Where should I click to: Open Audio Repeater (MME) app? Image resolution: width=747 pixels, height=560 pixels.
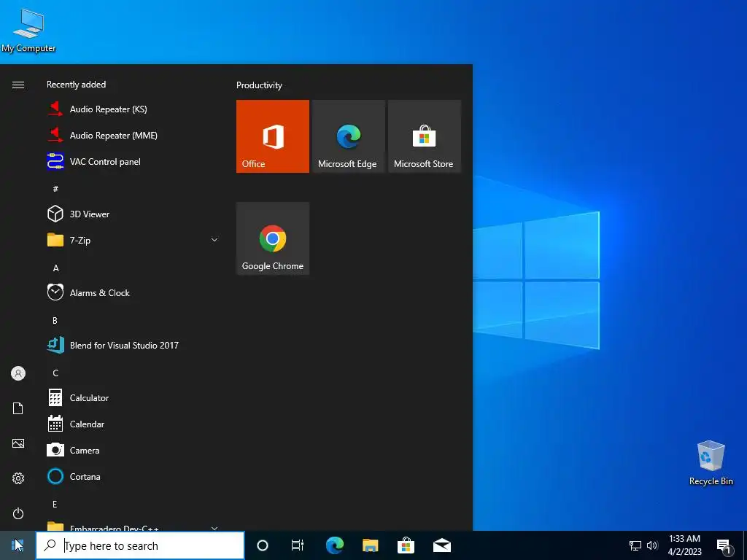(x=133, y=135)
